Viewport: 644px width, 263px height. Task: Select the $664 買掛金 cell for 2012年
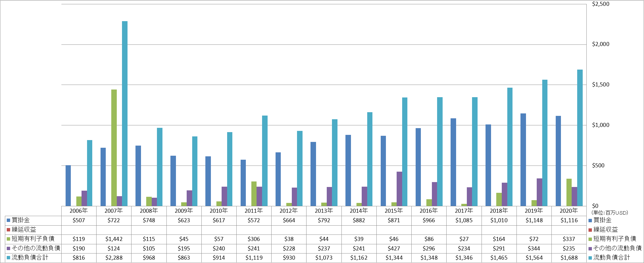289,220
